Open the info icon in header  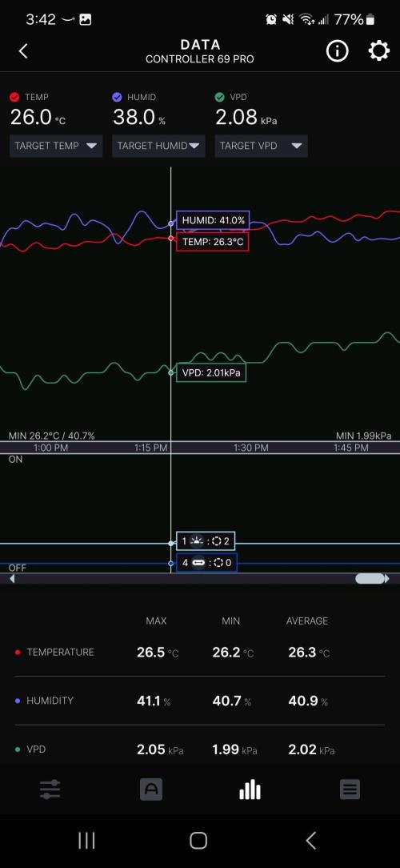338,51
